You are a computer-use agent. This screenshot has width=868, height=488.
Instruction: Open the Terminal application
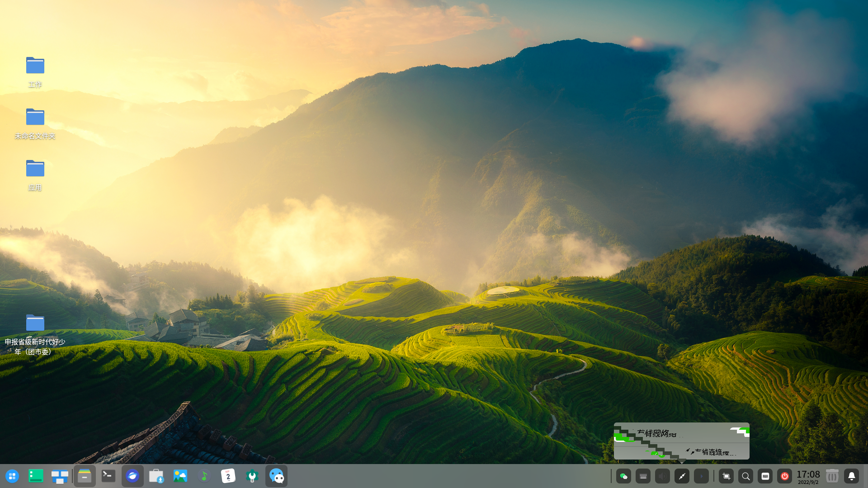coord(108,476)
